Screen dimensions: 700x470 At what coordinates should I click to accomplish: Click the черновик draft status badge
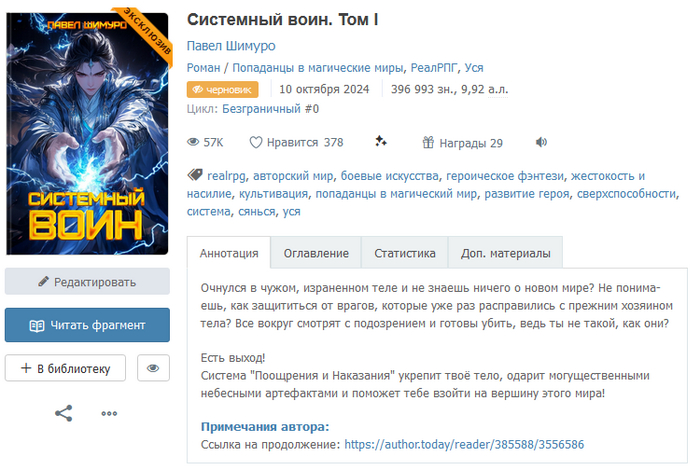click(222, 89)
